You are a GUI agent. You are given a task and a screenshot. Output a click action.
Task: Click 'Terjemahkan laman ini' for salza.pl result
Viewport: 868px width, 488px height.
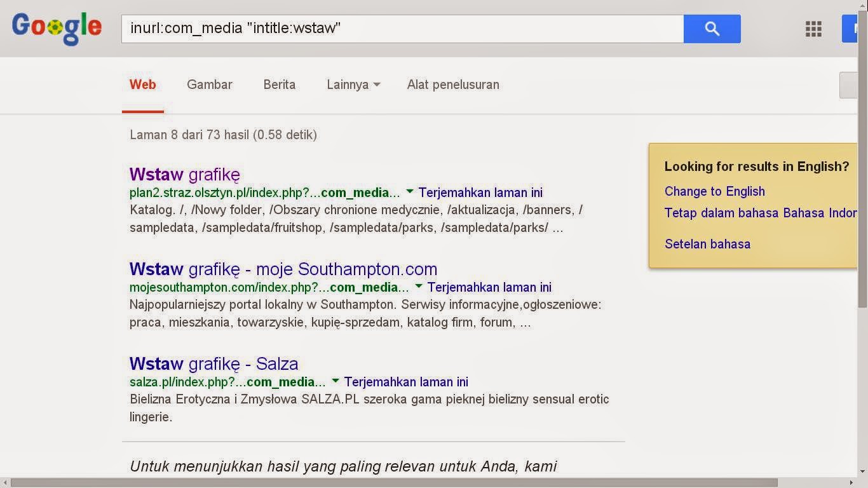407,382
